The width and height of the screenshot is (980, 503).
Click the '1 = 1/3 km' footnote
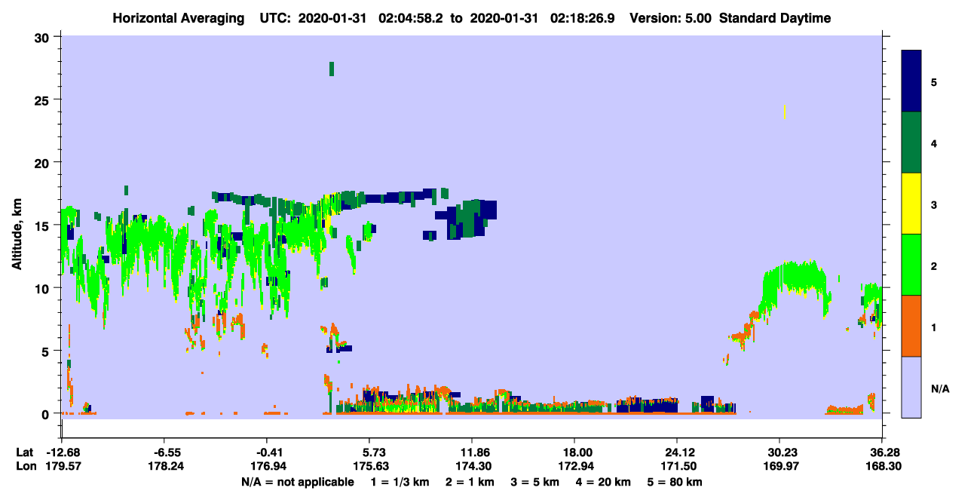[400, 482]
